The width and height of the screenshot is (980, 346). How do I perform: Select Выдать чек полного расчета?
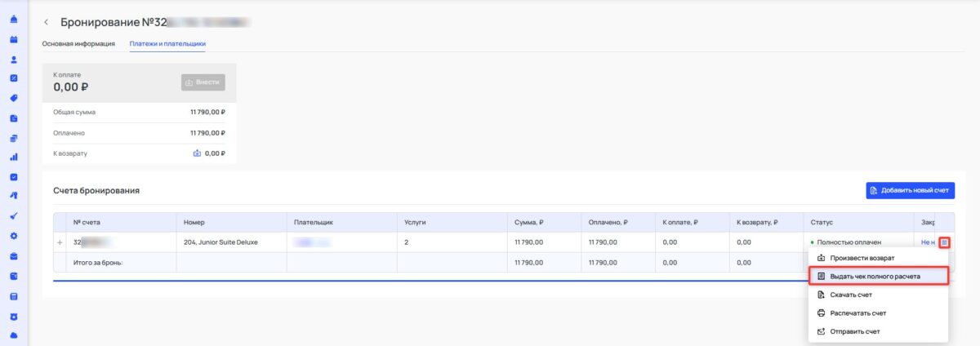coord(875,277)
